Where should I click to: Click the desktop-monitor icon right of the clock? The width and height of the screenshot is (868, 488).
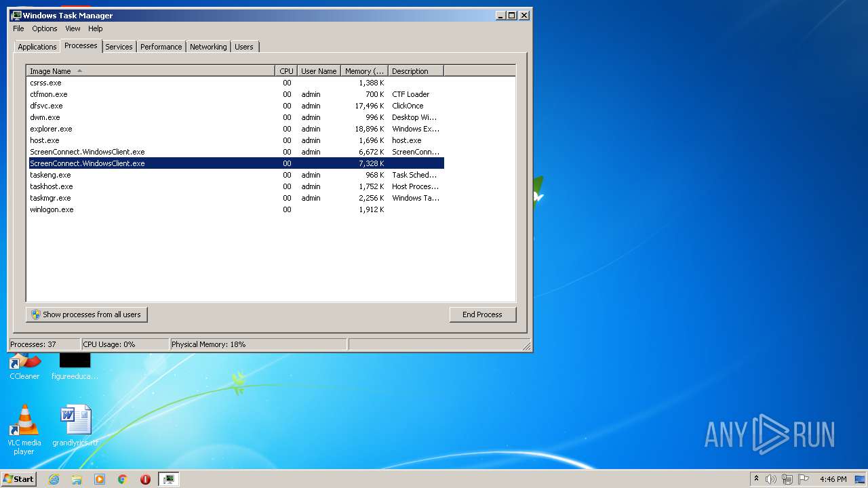pos(860,479)
